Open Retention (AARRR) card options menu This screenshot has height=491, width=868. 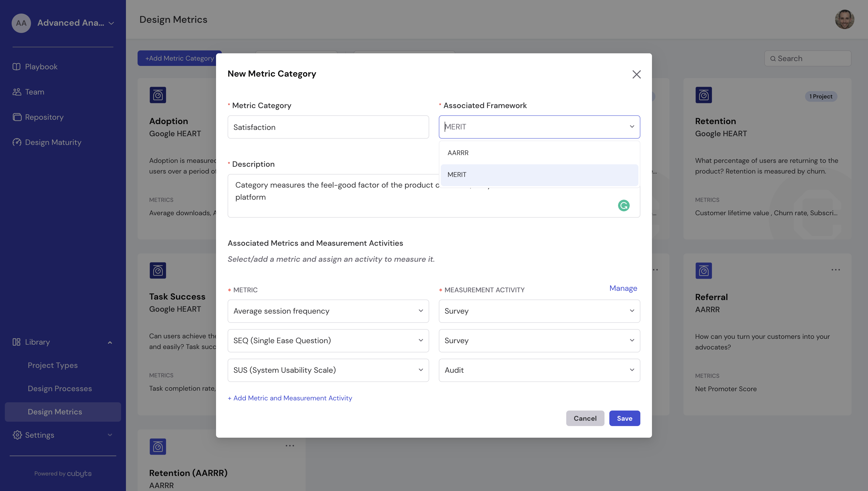click(290, 446)
